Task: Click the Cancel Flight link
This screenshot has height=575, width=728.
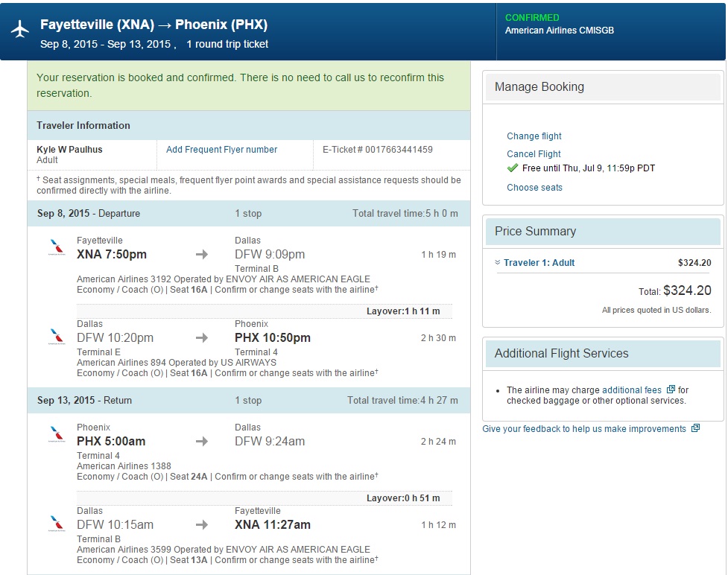Action: click(x=534, y=154)
